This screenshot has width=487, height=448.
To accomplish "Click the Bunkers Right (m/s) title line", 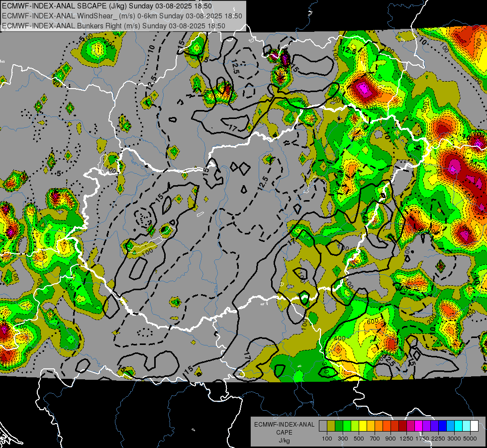I will pyautogui.click(x=114, y=26).
